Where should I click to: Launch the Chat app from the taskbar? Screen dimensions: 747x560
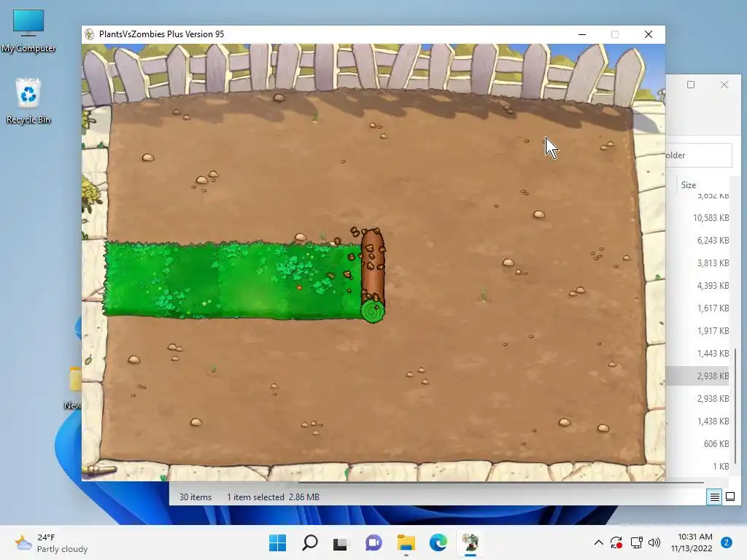pos(373,542)
